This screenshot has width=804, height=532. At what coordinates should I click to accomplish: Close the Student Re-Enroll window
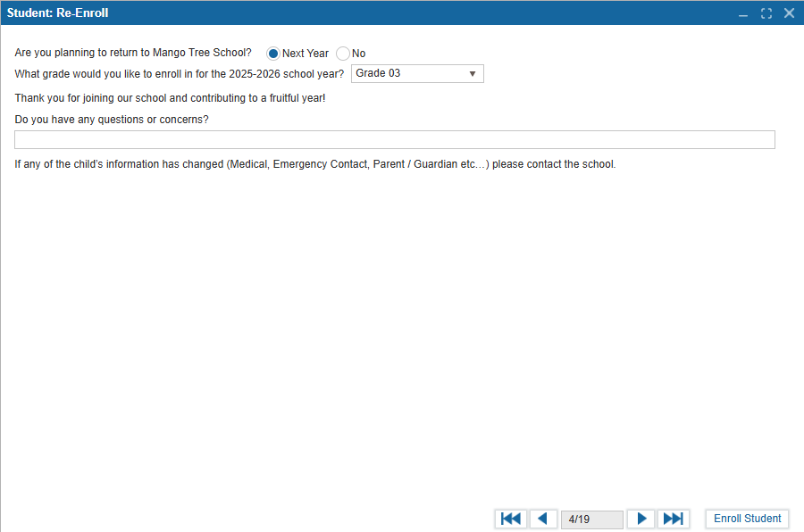click(789, 13)
